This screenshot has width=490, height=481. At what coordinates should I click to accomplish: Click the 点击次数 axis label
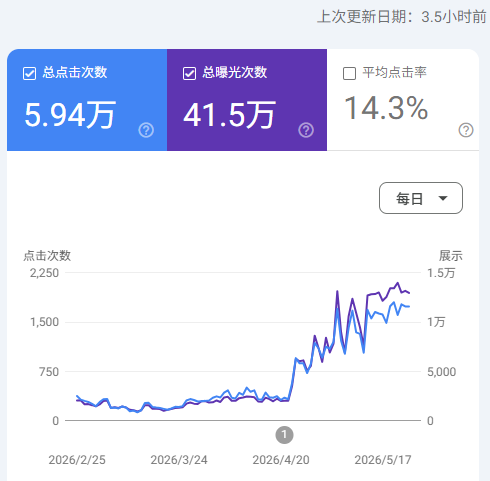[x=47, y=256]
